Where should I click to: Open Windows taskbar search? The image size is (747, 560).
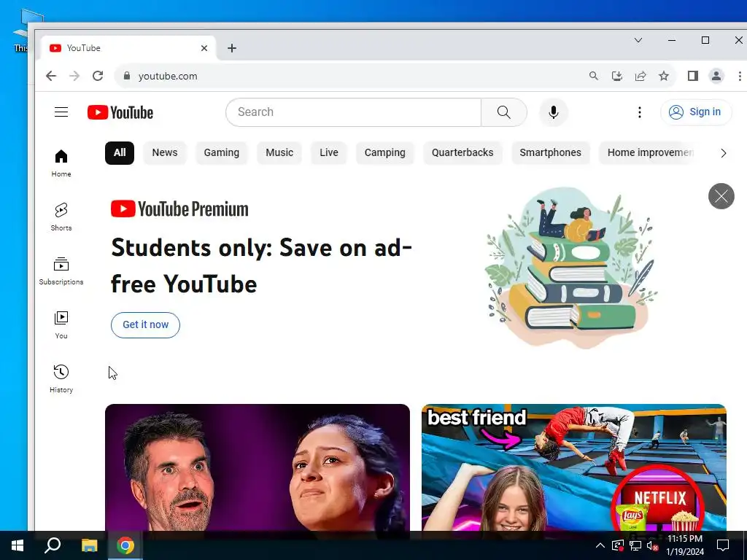pyautogui.click(x=53, y=545)
